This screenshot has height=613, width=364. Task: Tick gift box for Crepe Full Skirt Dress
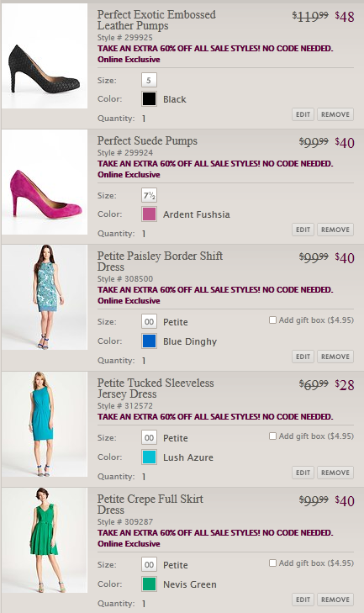pyautogui.click(x=272, y=563)
